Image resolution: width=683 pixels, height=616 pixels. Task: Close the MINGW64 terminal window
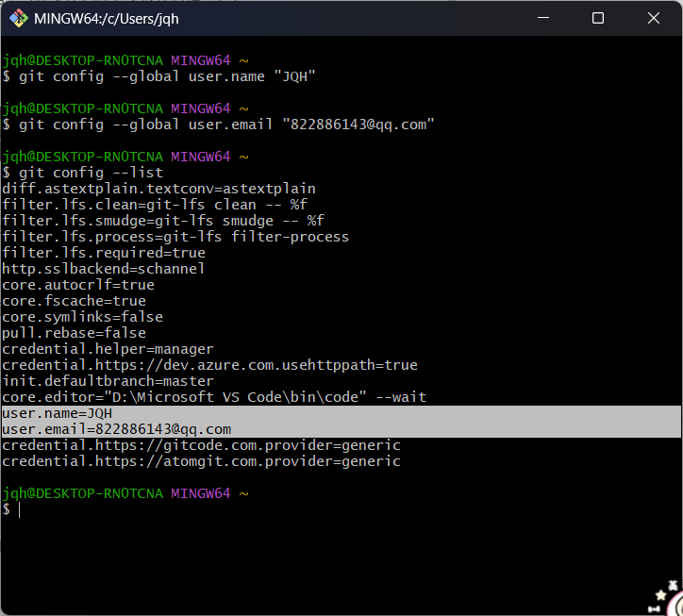tap(654, 18)
